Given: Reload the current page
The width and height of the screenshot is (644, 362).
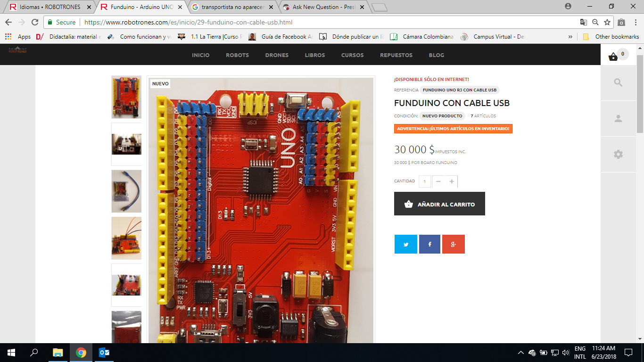Looking at the screenshot, I should [x=35, y=22].
